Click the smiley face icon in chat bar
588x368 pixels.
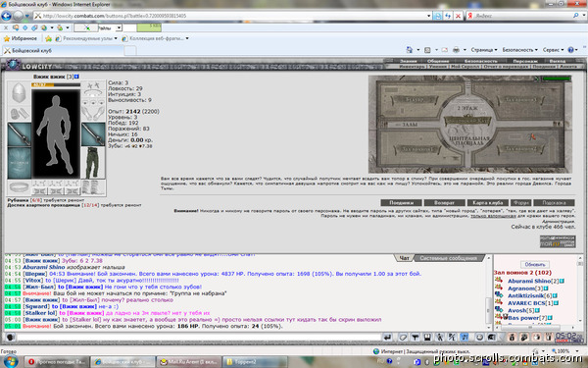coord(479,338)
